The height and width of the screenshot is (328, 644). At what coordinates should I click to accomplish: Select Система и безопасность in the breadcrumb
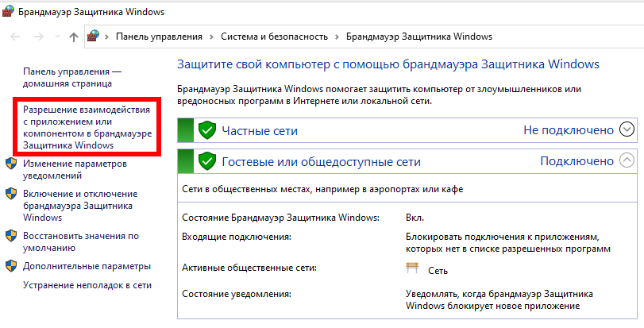click(275, 37)
